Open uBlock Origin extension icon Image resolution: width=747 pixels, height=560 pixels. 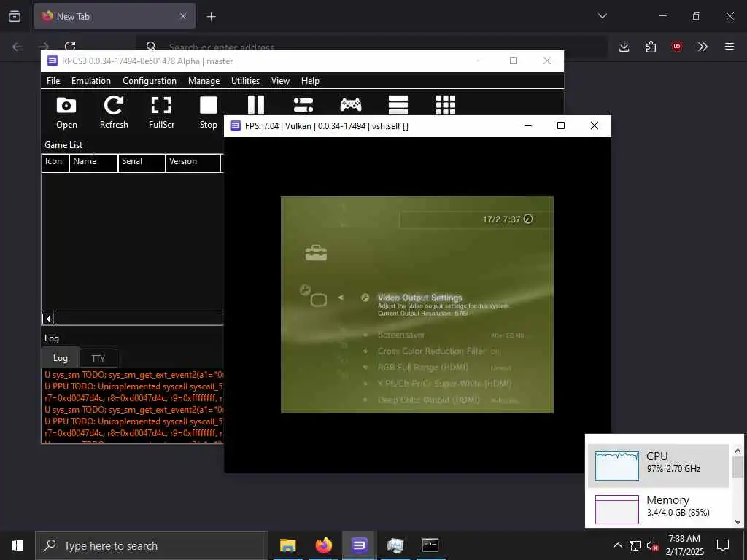676,47
